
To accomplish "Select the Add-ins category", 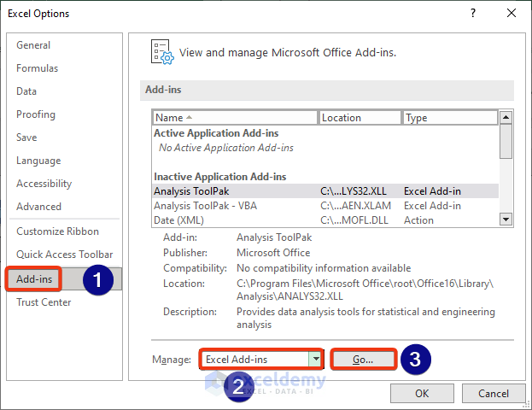I will point(35,278).
